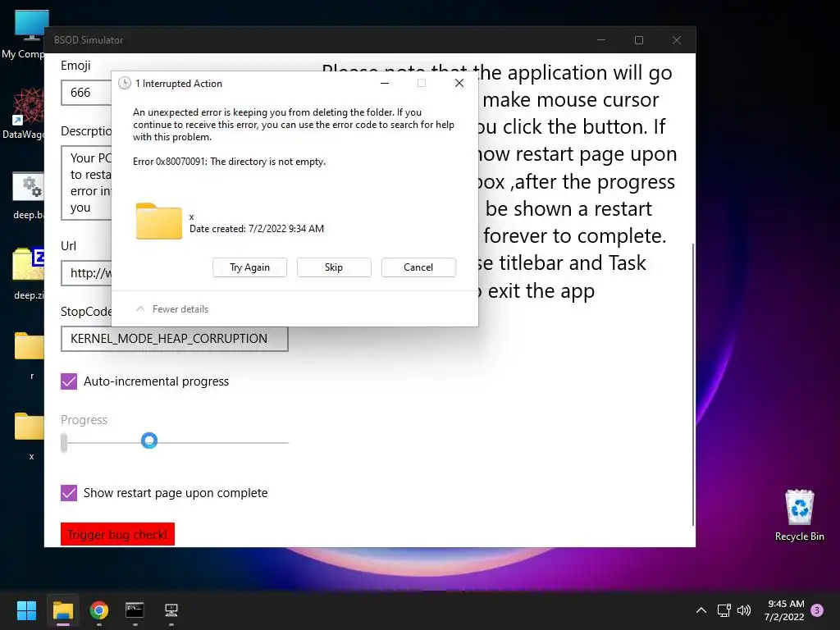Open the clock and date in taskbar
Image resolution: width=840 pixels, height=630 pixels.
pyautogui.click(x=784, y=610)
